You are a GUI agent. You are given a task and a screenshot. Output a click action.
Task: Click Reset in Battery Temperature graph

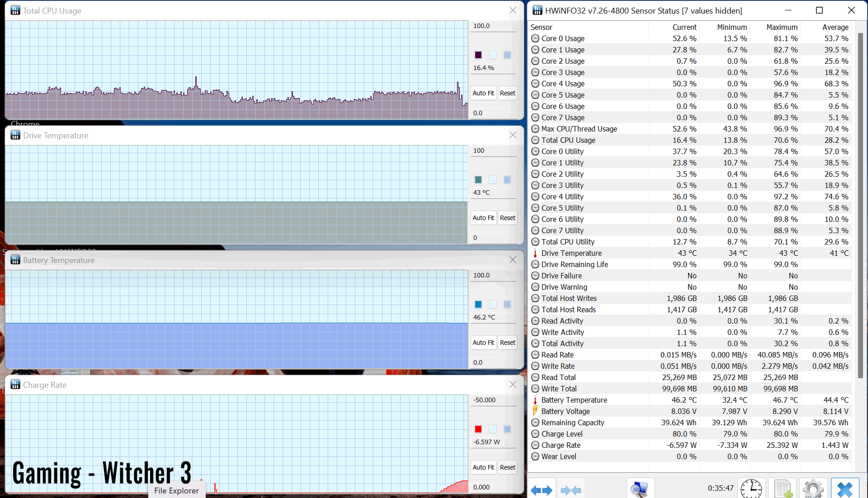pos(507,343)
